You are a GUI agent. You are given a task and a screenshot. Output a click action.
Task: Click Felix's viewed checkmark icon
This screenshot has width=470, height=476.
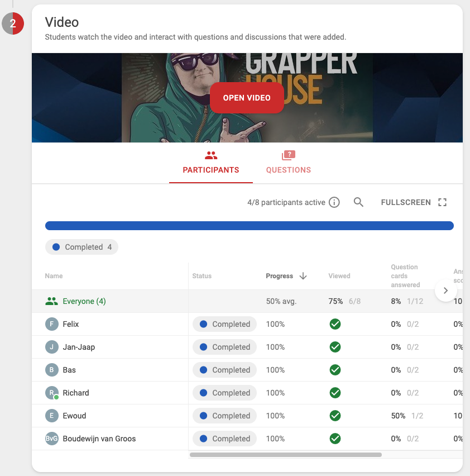click(x=335, y=324)
